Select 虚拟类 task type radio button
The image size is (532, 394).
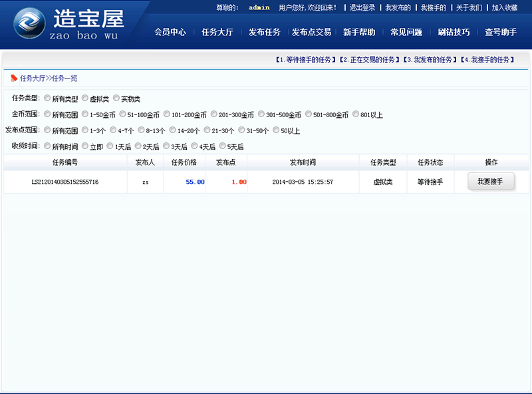[85, 98]
